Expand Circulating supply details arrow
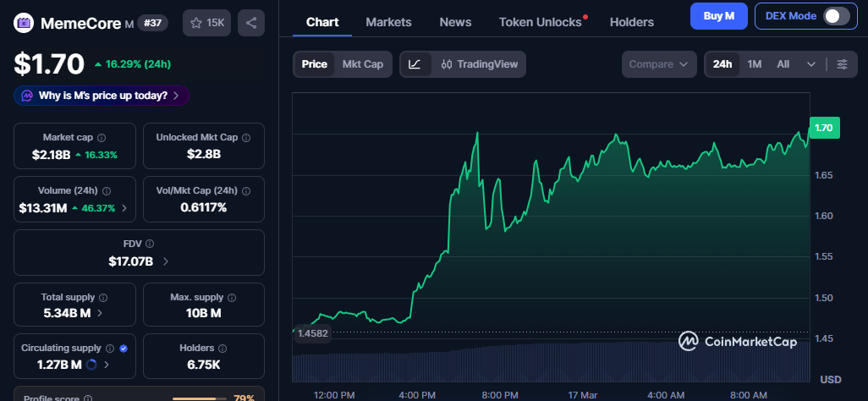The image size is (868, 401). point(107,365)
